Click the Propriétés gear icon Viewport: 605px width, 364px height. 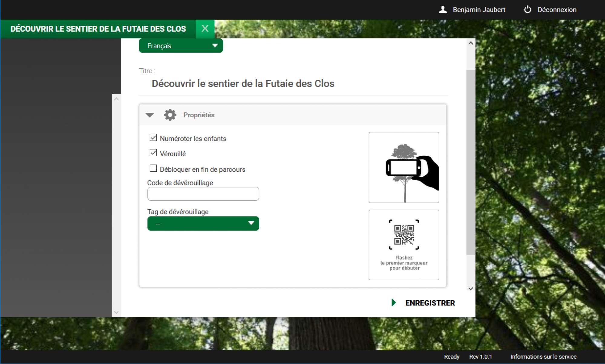170,115
